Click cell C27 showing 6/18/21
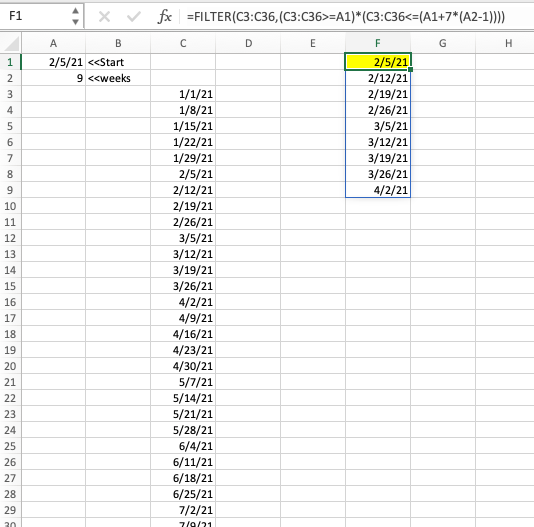Viewport: 534px width, 527px height. [x=183, y=478]
